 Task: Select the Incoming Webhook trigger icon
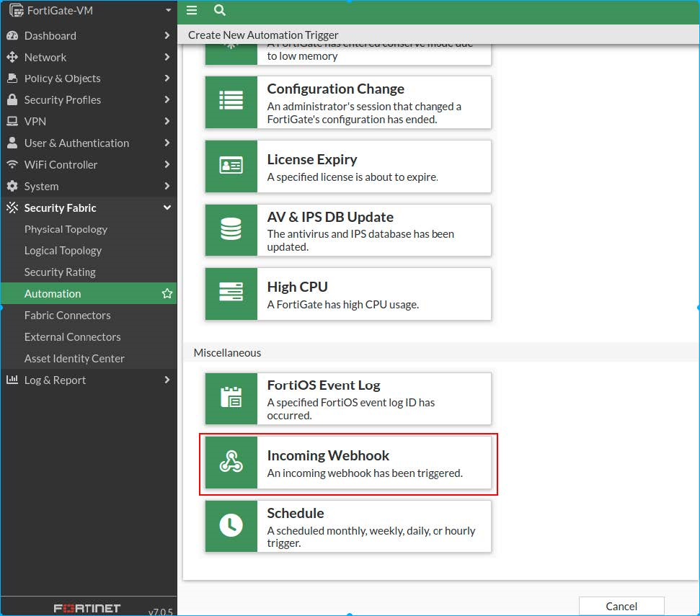click(x=231, y=463)
